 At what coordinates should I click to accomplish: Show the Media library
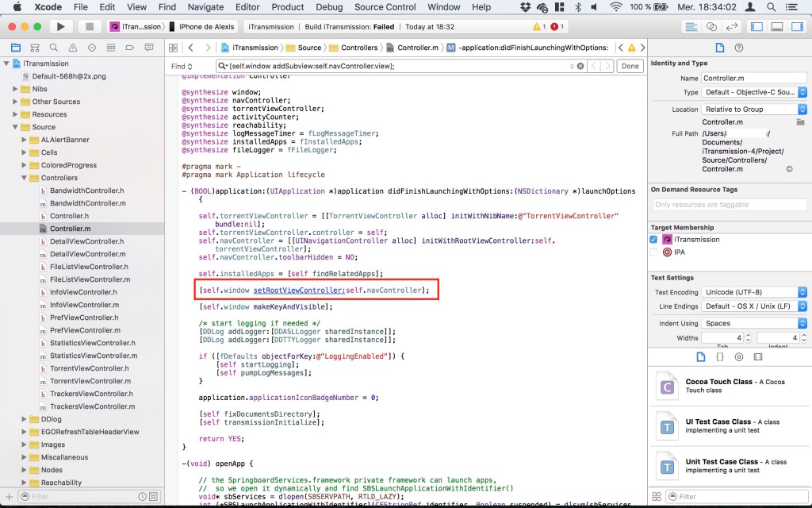(x=758, y=356)
